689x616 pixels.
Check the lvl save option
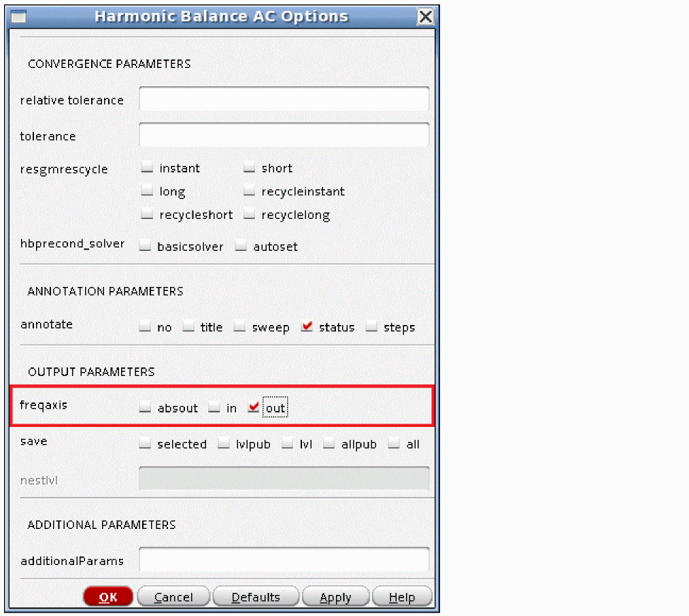pos(288,444)
